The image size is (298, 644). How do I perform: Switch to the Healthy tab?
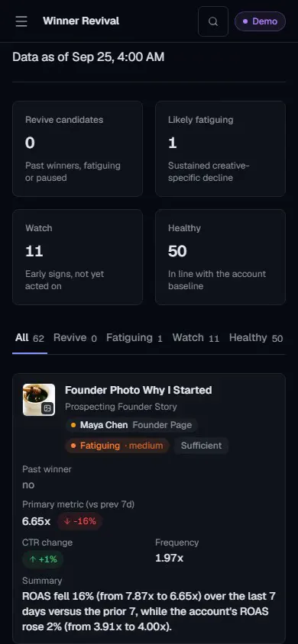[x=256, y=338]
